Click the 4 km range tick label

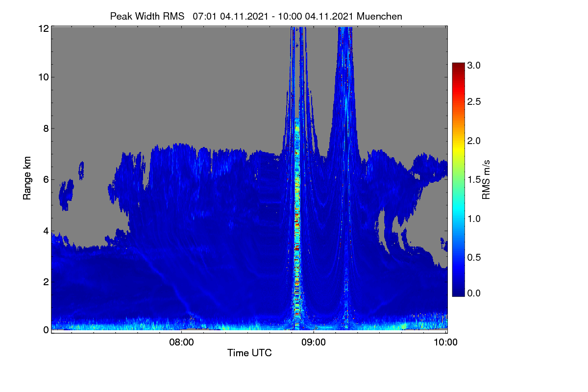(46, 230)
